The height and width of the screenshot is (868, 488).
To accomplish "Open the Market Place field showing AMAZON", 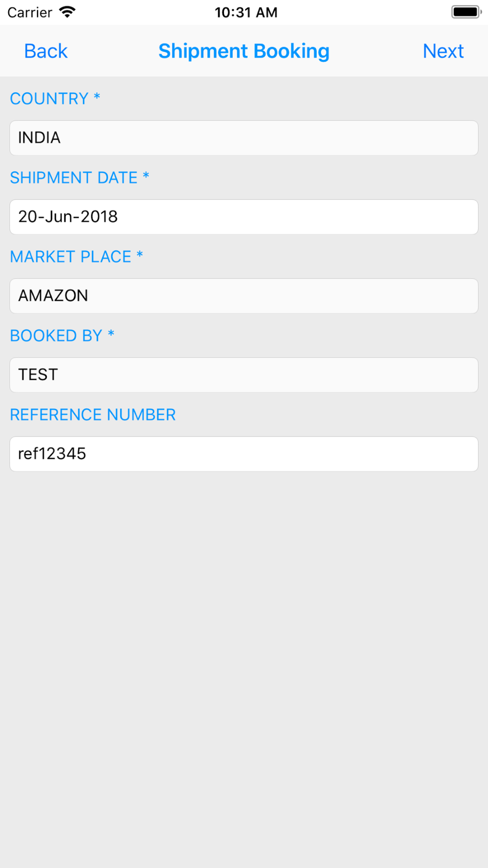I will pyautogui.click(x=244, y=296).
